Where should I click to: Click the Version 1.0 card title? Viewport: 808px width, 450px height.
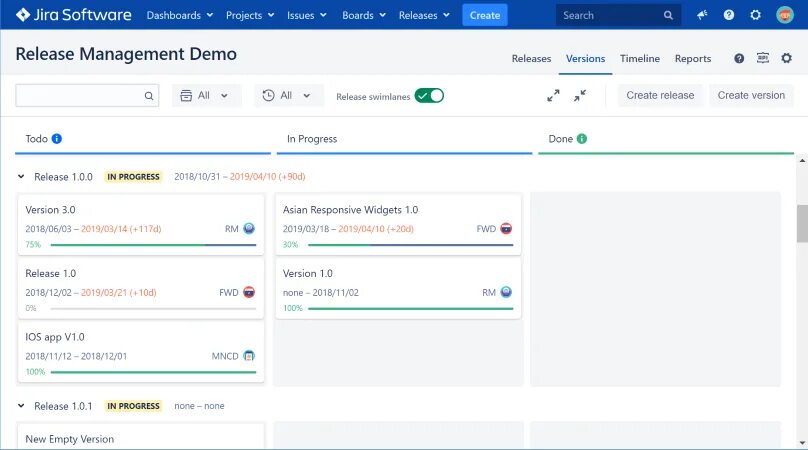(308, 273)
